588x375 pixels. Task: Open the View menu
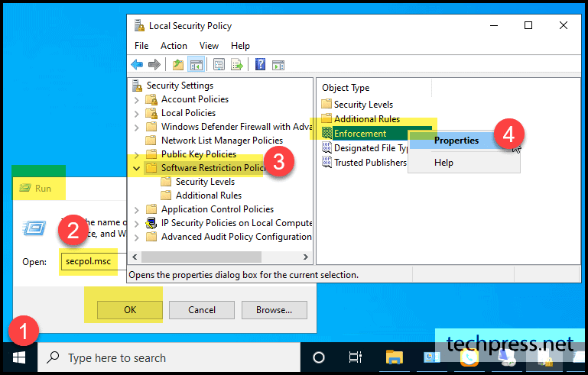point(209,46)
